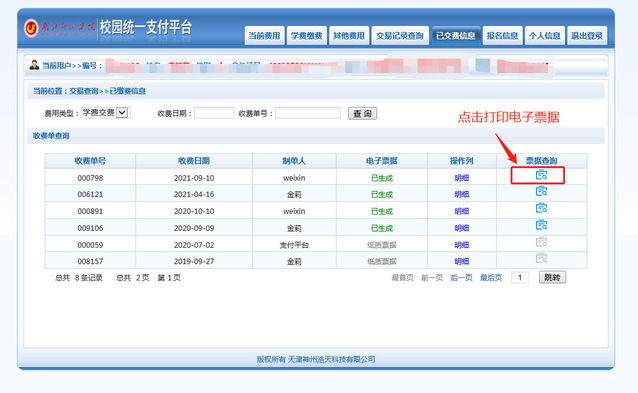Click 已生成 status in row 009106

pos(382,228)
